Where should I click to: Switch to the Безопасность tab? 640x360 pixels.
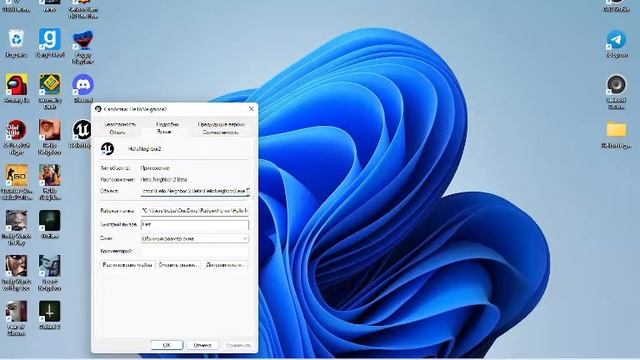[x=120, y=124]
